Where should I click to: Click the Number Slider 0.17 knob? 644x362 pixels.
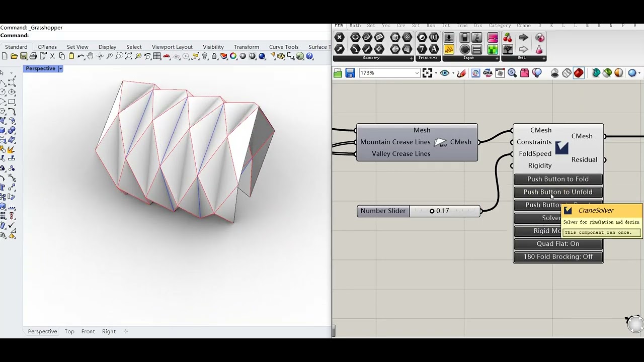432,211
